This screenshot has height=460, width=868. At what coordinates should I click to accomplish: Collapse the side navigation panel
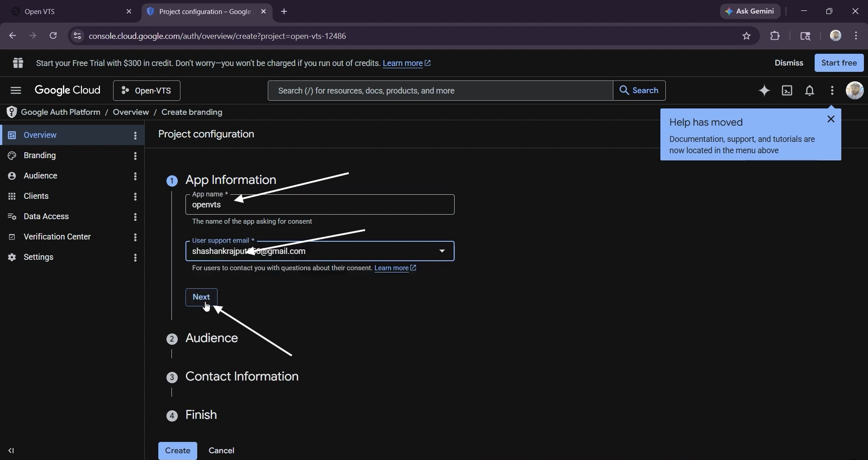11,451
